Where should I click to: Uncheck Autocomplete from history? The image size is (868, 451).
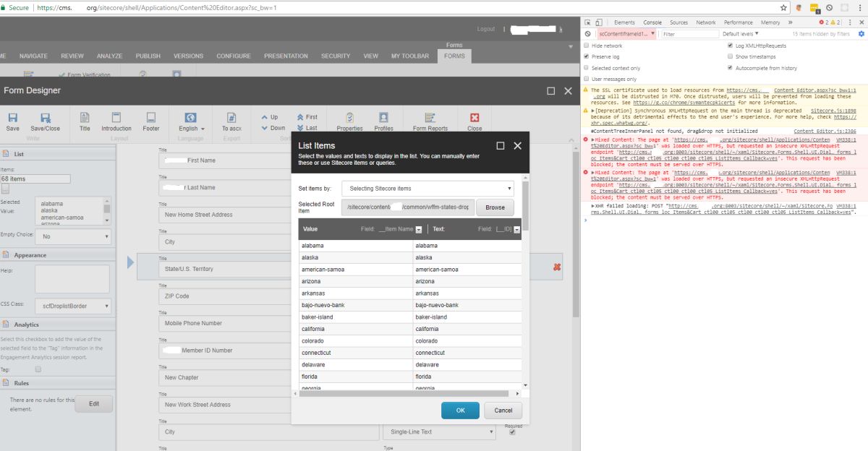coord(731,68)
